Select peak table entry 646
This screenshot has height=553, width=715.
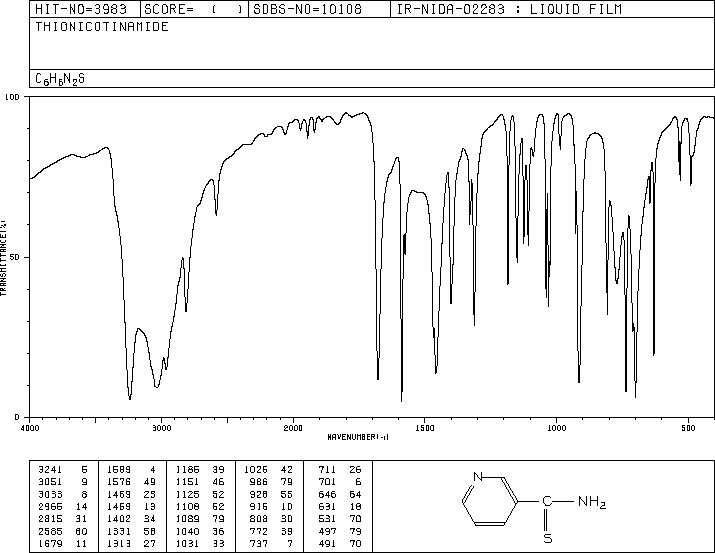pyautogui.click(x=327, y=494)
